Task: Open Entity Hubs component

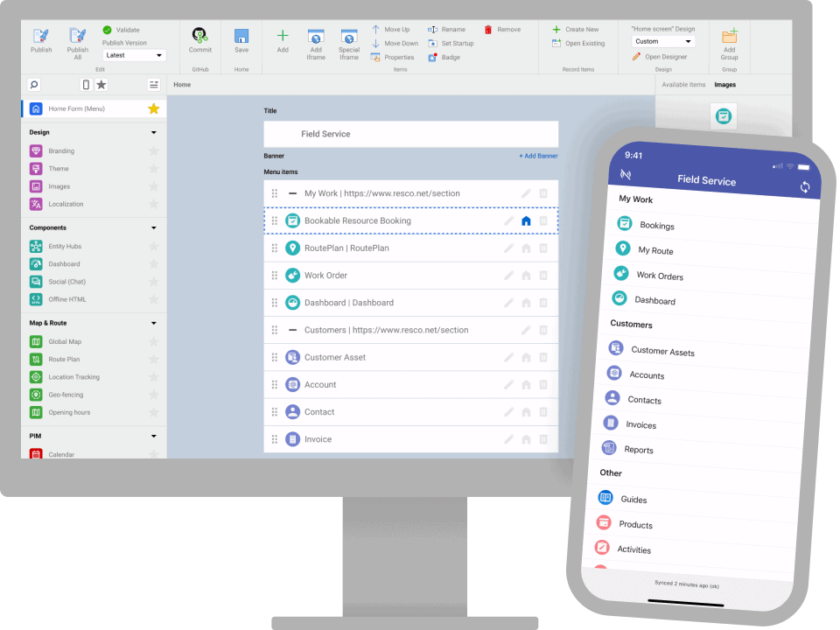Action: pos(65,247)
